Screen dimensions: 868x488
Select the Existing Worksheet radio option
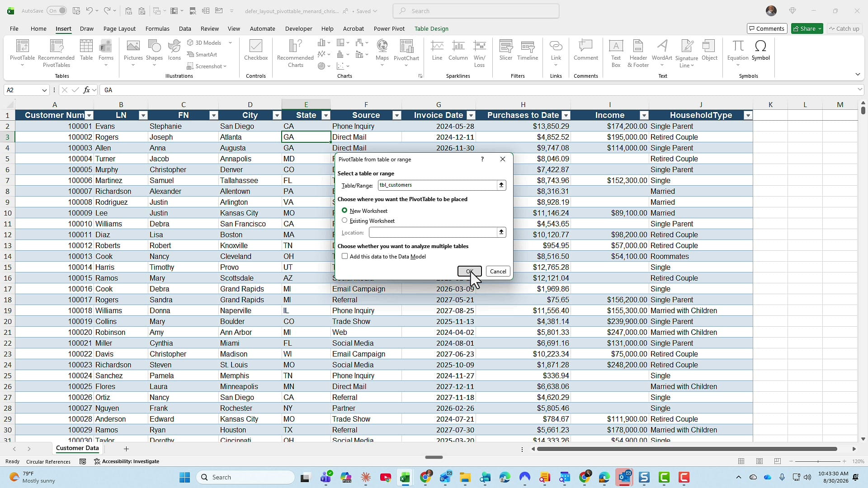[344, 221]
